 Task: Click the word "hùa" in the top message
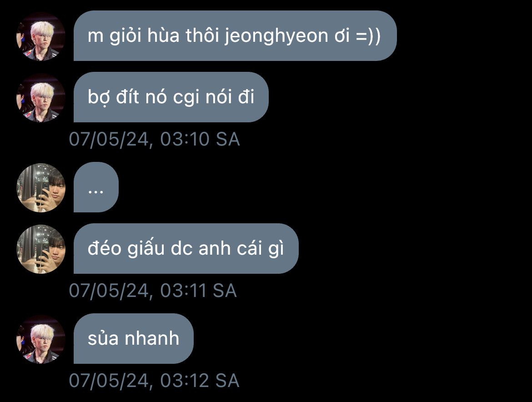tap(163, 36)
